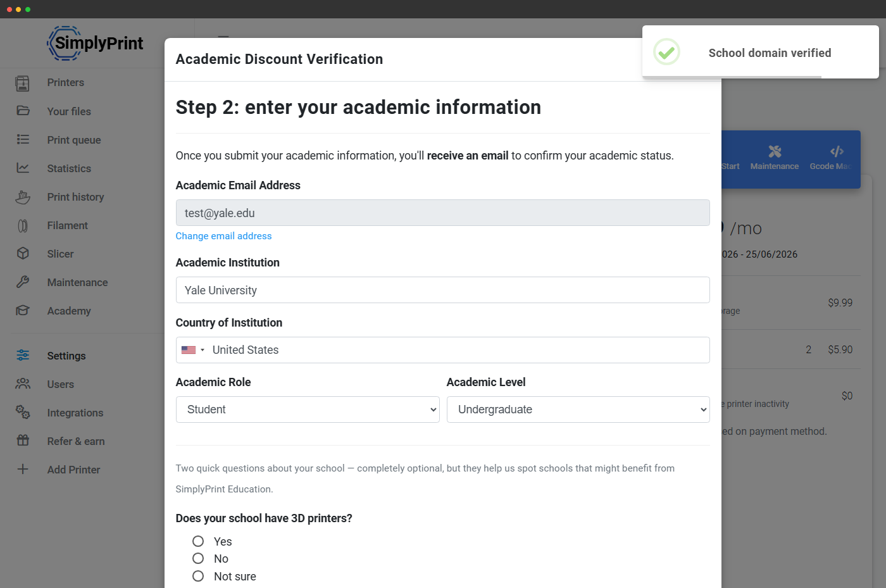The image size is (886, 588).
Task: Click the SimplyPrint logo
Action: coord(96,43)
